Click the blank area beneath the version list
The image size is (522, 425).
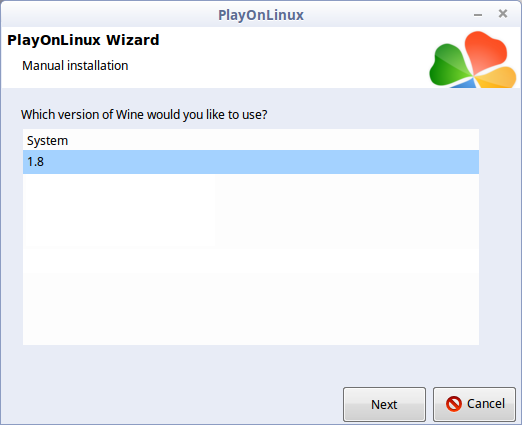tap(251, 365)
